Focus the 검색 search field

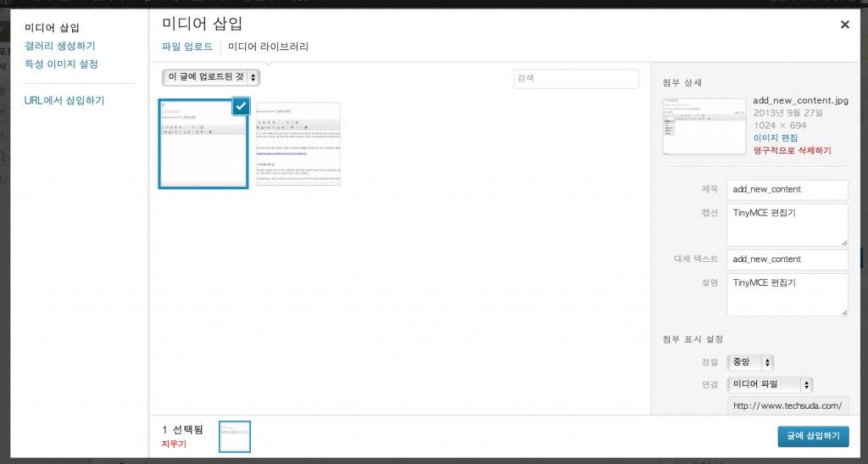[x=576, y=78]
